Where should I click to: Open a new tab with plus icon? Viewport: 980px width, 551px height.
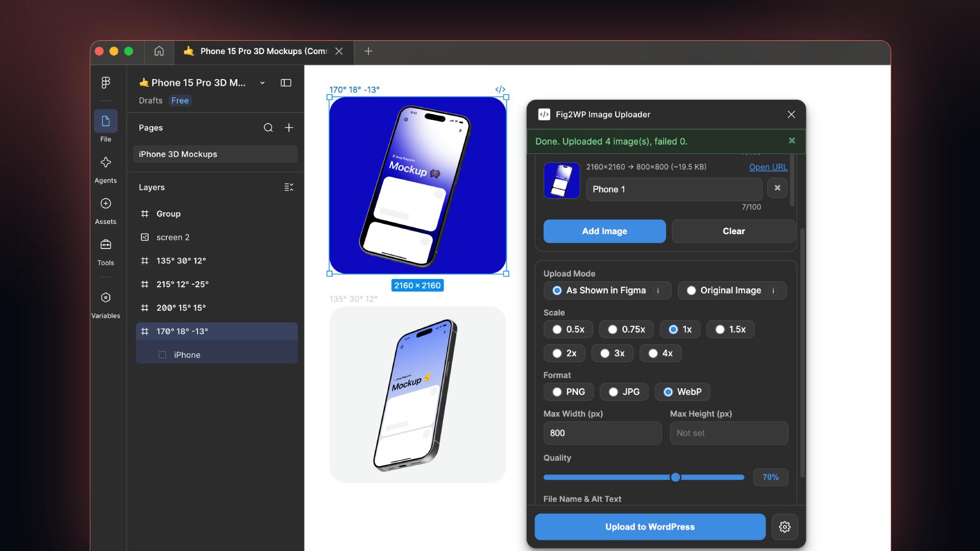368,51
